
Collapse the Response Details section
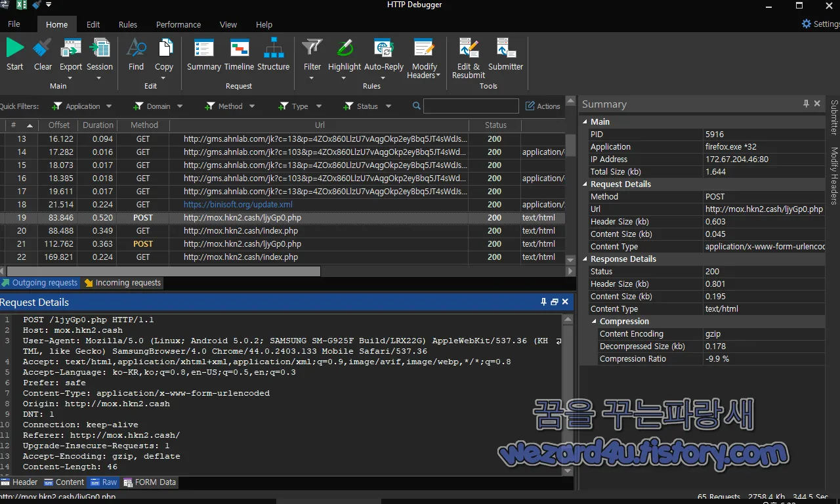(585, 259)
